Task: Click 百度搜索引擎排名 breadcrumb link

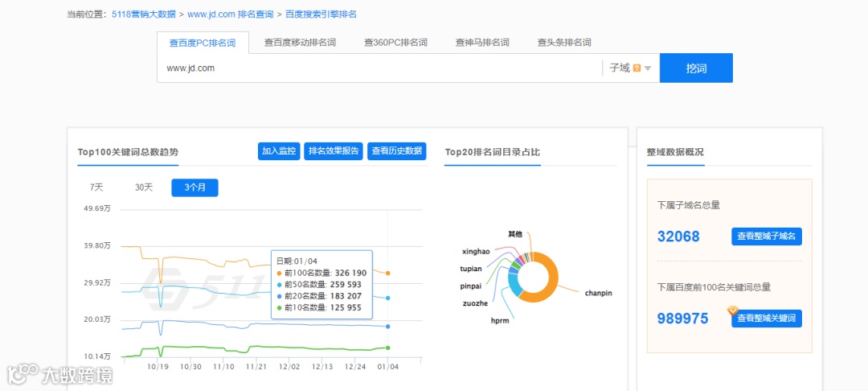Action: [321, 14]
